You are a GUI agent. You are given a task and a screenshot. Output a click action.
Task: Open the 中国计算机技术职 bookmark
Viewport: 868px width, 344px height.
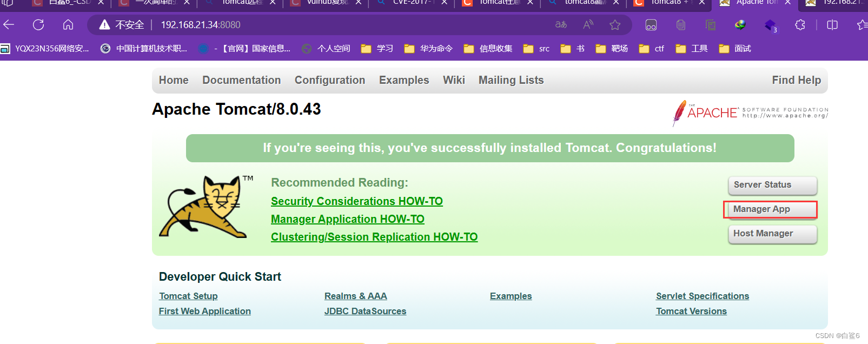click(144, 49)
